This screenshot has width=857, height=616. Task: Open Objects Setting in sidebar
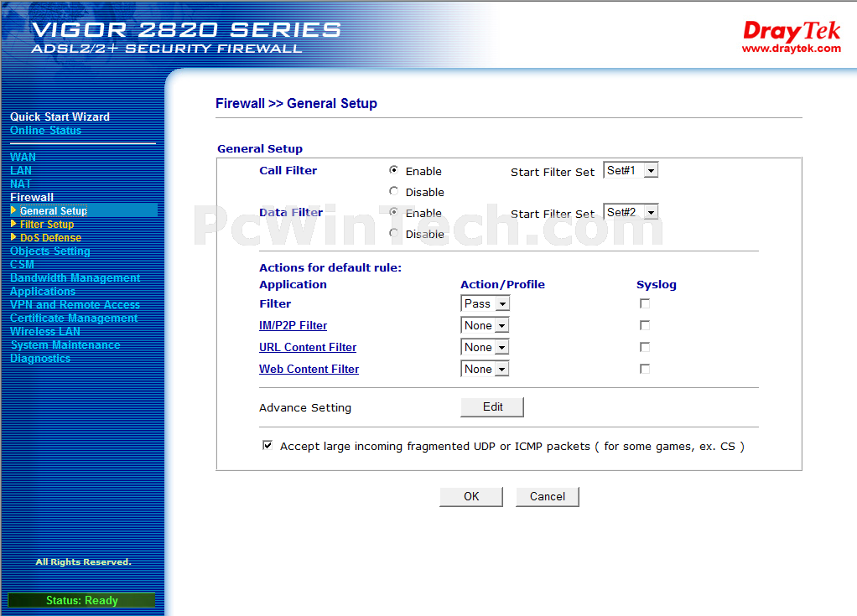point(50,251)
